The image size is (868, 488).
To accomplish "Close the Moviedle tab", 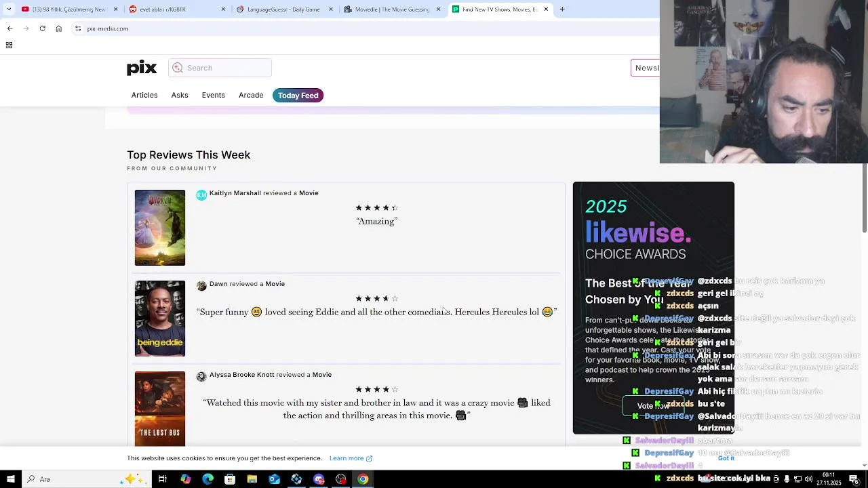I will 438,9.
